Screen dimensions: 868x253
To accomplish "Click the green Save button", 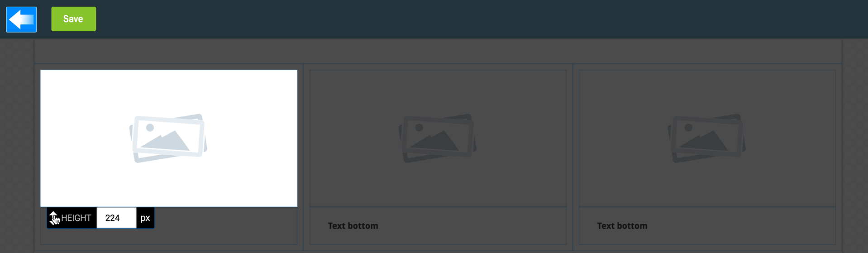I will [73, 19].
